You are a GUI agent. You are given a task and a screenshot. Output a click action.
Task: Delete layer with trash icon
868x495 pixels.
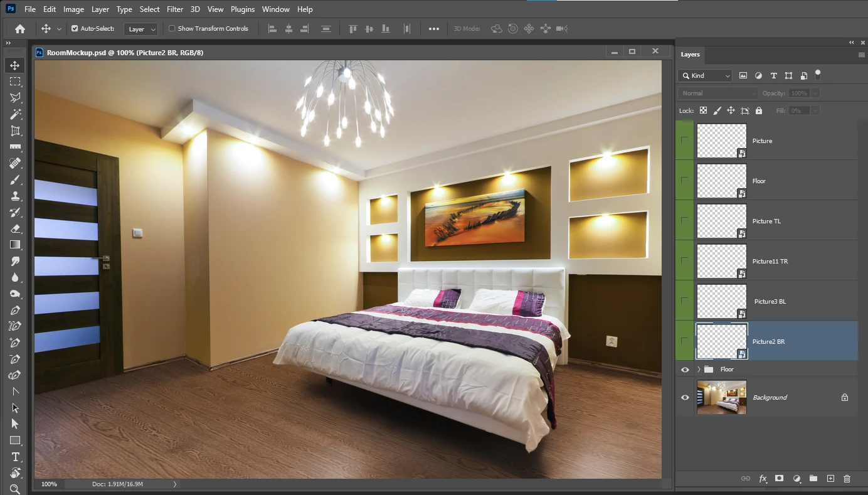tap(847, 479)
